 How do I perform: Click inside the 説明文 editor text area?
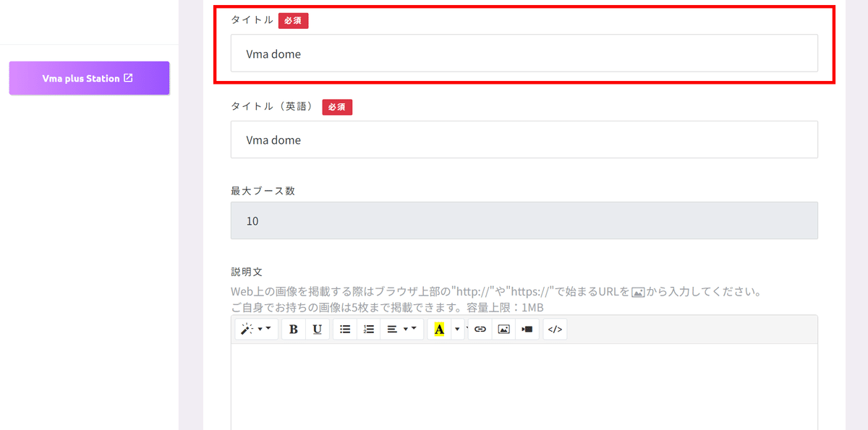point(524,387)
